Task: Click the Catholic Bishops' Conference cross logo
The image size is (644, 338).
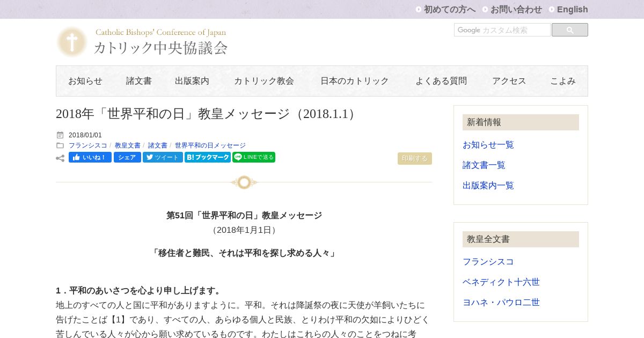Action: (x=72, y=42)
